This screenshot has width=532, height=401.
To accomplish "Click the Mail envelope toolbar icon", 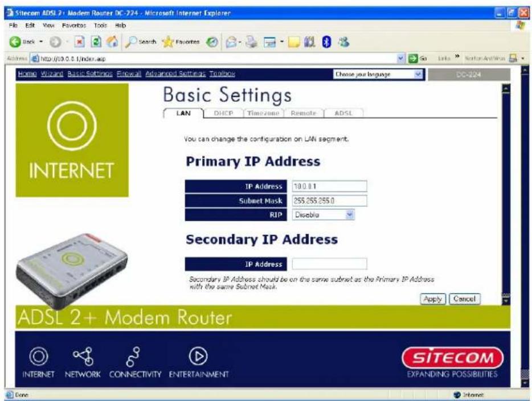I will (231, 42).
